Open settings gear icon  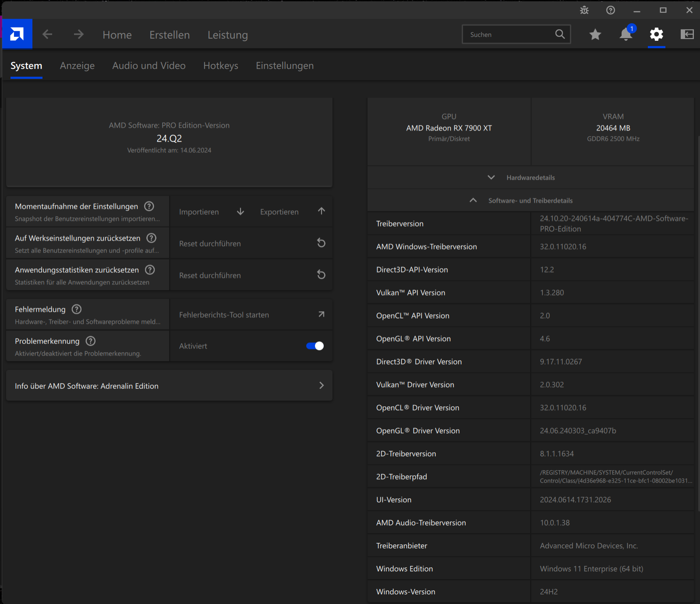click(656, 34)
